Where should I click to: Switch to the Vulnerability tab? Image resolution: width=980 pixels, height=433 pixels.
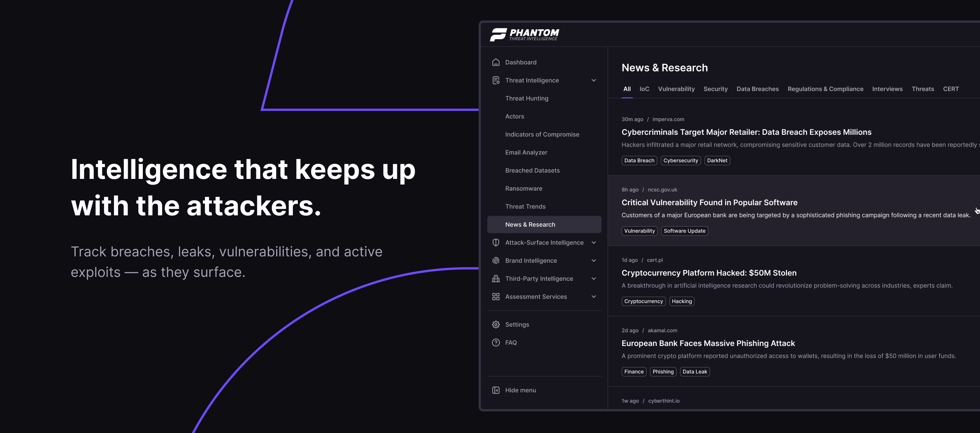click(x=676, y=89)
